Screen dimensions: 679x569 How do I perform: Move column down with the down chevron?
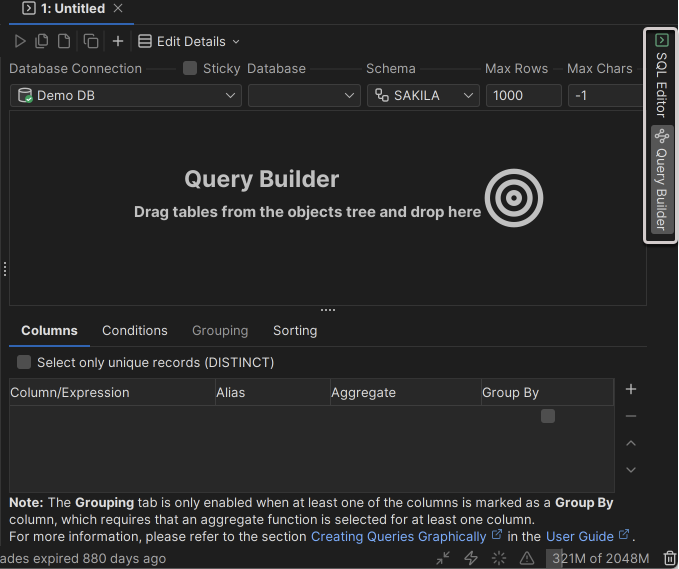(x=631, y=470)
